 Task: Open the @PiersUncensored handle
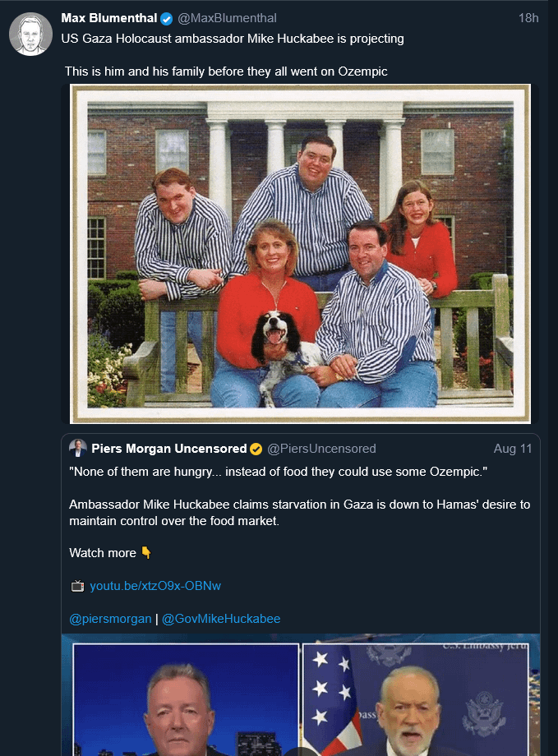321,449
